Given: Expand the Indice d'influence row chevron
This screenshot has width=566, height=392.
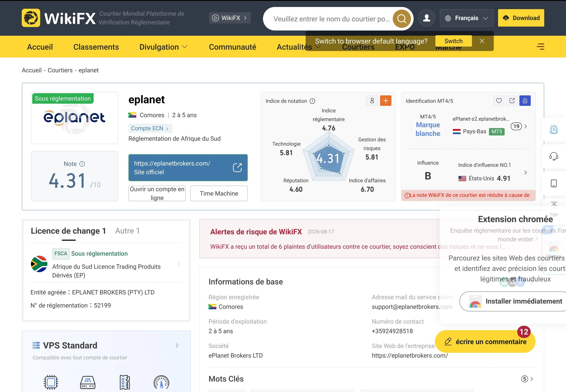Looking at the screenshot, I should 526,172.
